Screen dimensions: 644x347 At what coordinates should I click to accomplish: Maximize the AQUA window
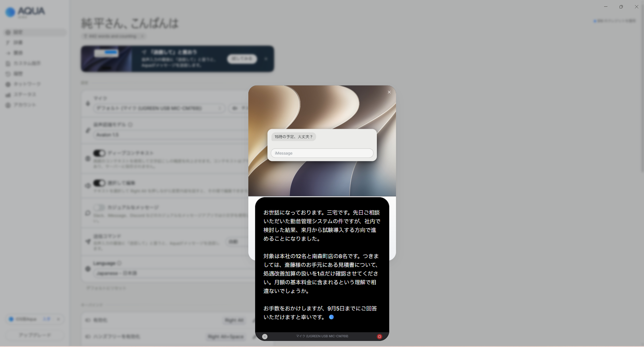click(621, 7)
